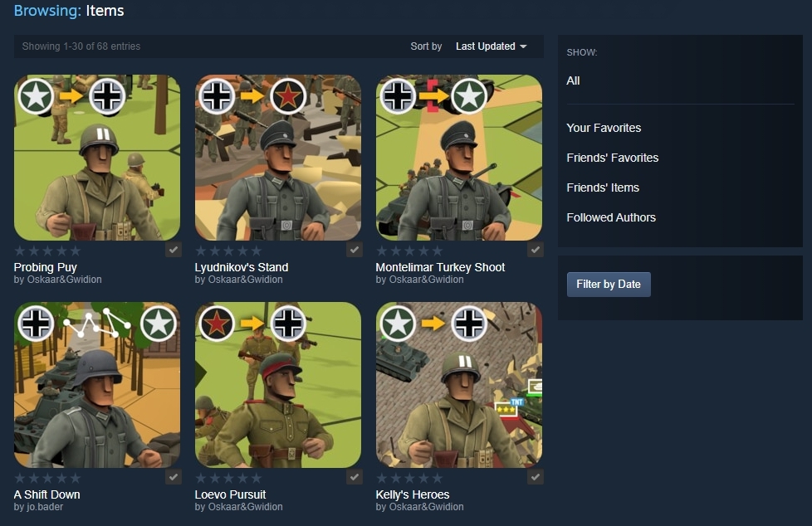
Task: Open author Oskaar&Gwidion under Lyudnikov's Stand
Action: (x=245, y=280)
